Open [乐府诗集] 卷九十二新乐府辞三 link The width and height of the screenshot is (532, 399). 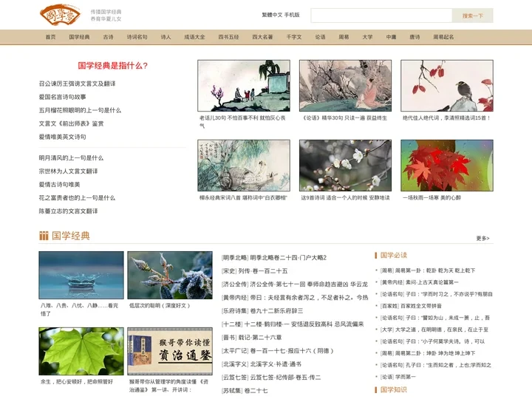[x=262, y=311]
